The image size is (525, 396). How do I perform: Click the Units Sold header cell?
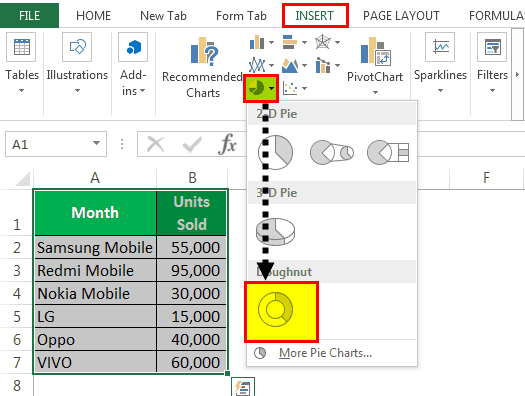point(192,213)
